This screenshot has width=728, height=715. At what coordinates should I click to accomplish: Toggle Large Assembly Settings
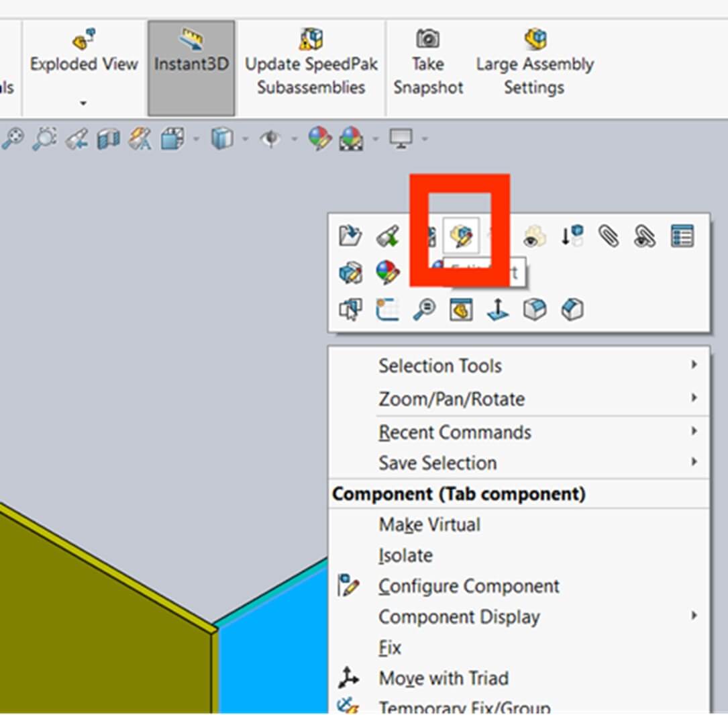point(534,38)
